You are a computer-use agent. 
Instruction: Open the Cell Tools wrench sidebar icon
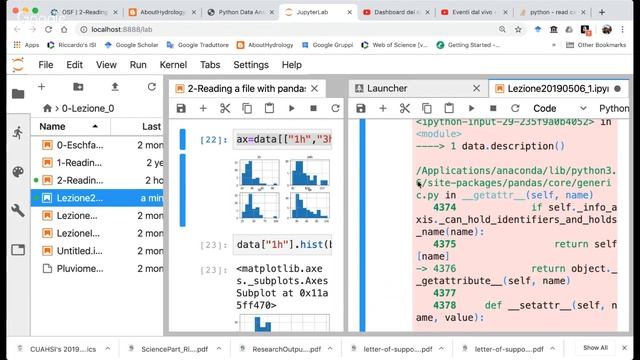18,211
